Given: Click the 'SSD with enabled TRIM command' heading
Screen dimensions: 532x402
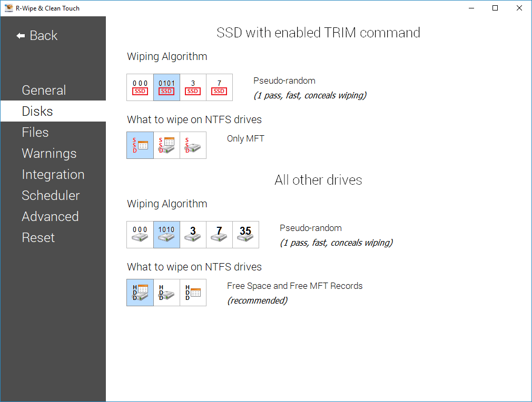Looking at the screenshot, I should point(318,33).
